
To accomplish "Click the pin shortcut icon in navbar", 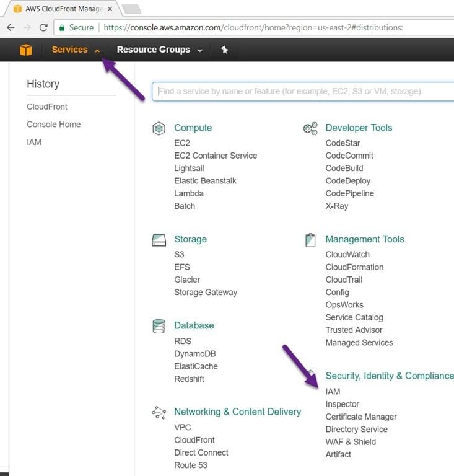I will pos(224,50).
